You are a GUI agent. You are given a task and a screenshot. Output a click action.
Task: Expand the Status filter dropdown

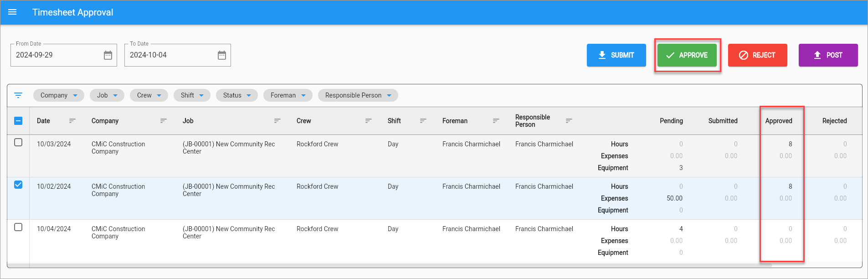coord(237,95)
